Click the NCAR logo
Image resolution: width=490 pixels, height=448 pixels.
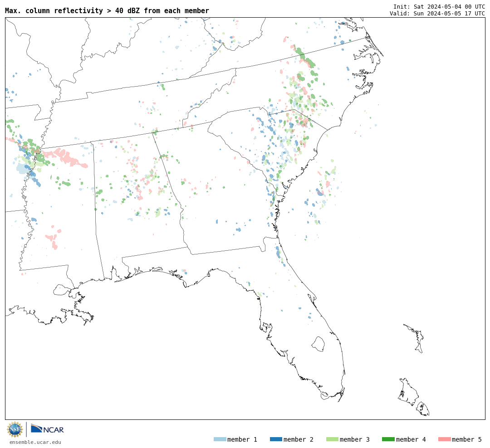click(47, 429)
